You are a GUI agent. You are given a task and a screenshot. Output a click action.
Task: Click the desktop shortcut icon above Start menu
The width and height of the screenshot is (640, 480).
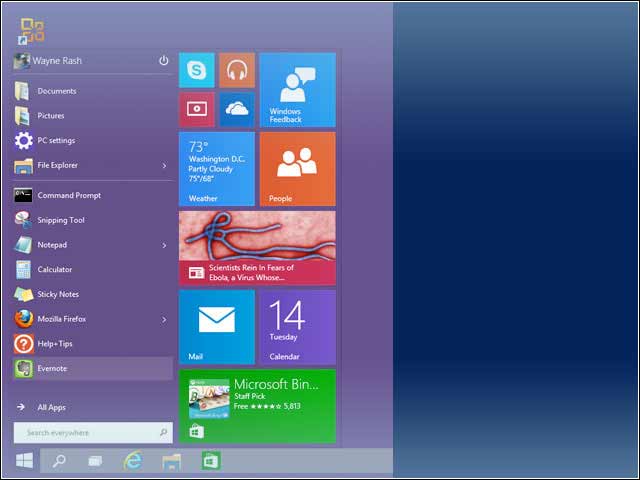click(x=31, y=31)
